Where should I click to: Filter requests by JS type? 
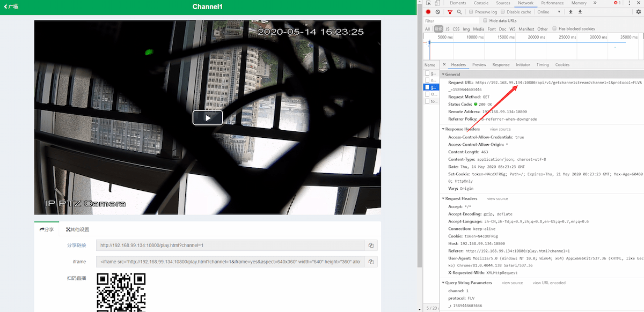tap(448, 29)
